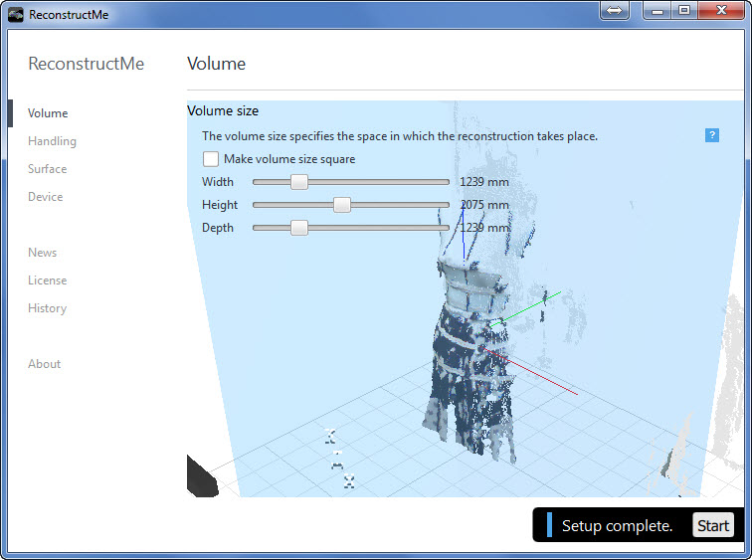Click the blue help question mark icon
This screenshot has height=560, width=752.
(712, 135)
